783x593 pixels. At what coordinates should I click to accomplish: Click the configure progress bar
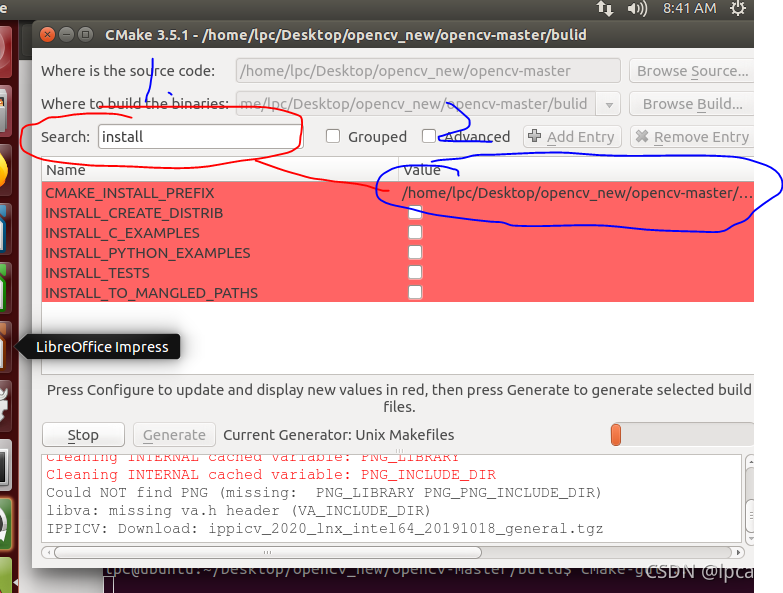682,434
